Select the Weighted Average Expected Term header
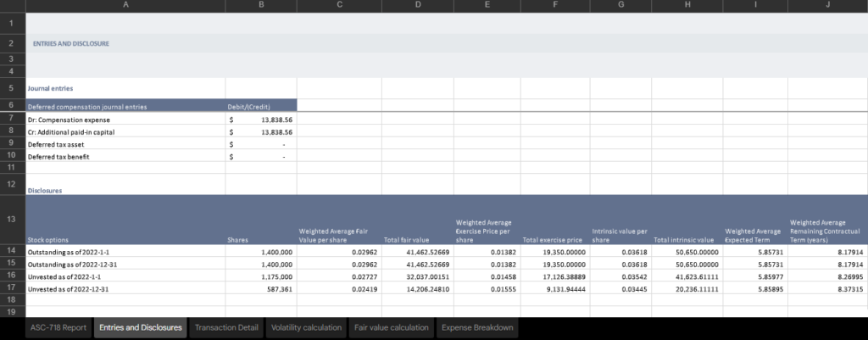The width and height of the screenshot is (868, 340). click(x=755, y=220)
